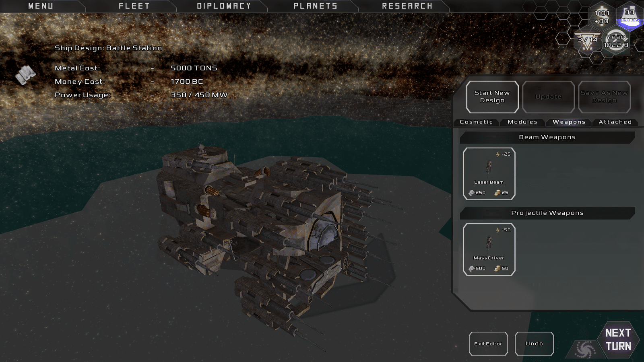This screenshot has height=362, width=644.
Task: Open the Attached tab
Action: click(x=615, y=122)
